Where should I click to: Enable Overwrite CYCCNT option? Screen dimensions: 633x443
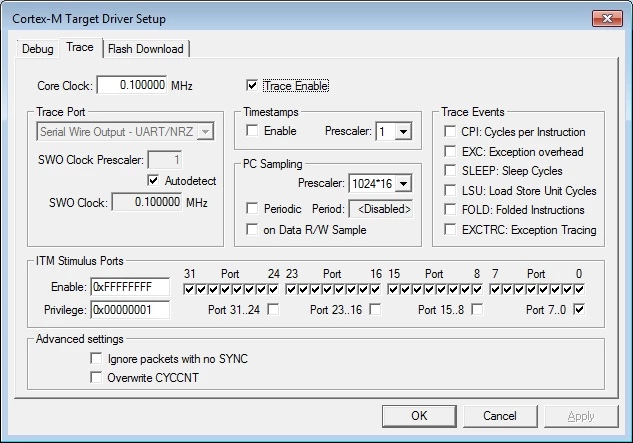[x=96, y=377]
